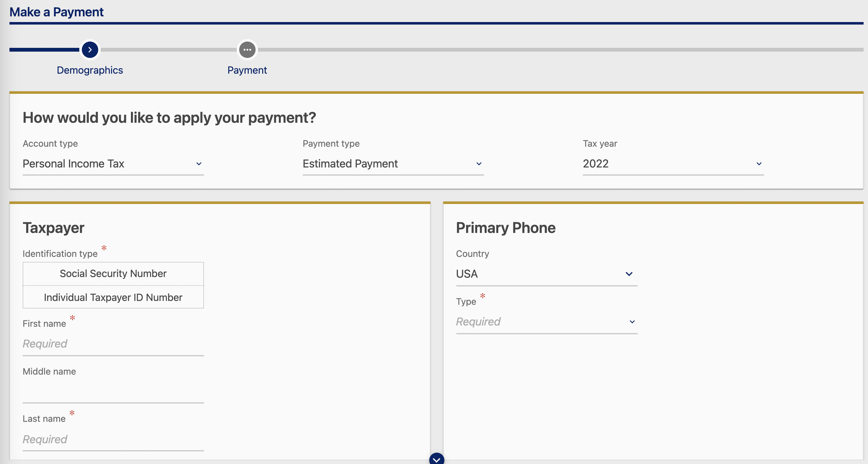Click the Account type label
Viewport: 868px width, 464px height.
[50, 144]
